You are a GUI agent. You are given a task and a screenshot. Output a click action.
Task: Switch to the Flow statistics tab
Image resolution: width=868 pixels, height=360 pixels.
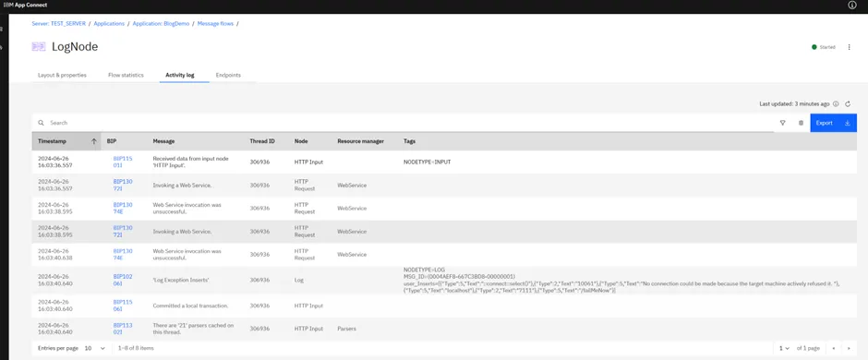click(x=126, y=75)
